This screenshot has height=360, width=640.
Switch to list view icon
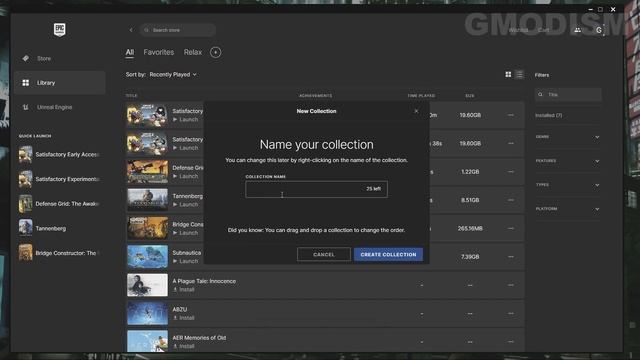coord(519,74)
